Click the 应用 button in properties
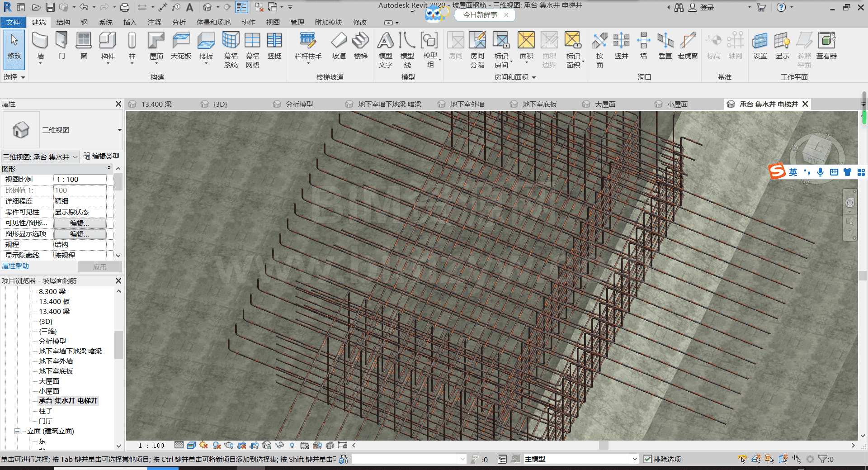Image resolution: width=868 pixels, height=470 pixels. click(99, 267)
